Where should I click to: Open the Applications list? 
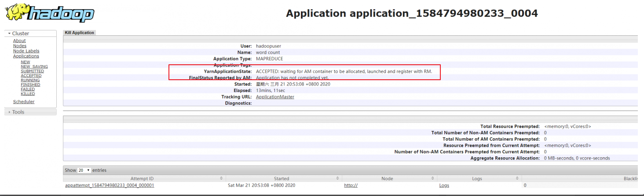(26, 56)
